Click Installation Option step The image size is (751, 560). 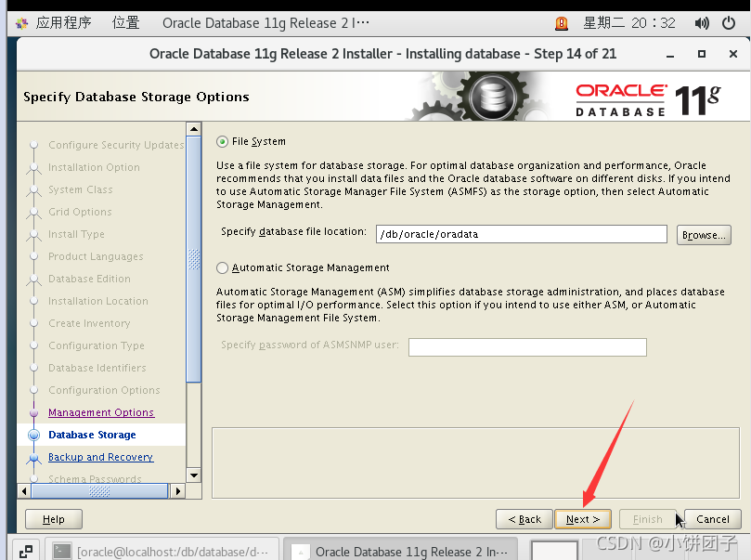[94, 168]
